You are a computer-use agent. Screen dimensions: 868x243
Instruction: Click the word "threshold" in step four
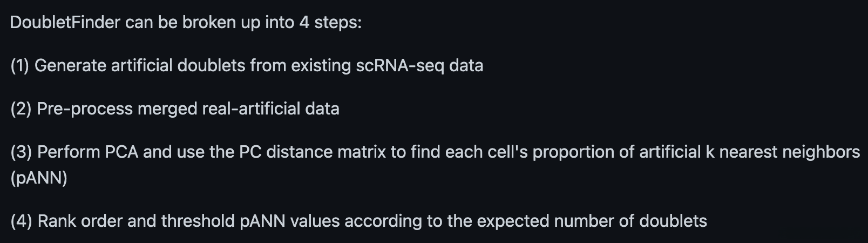[198, 221]
